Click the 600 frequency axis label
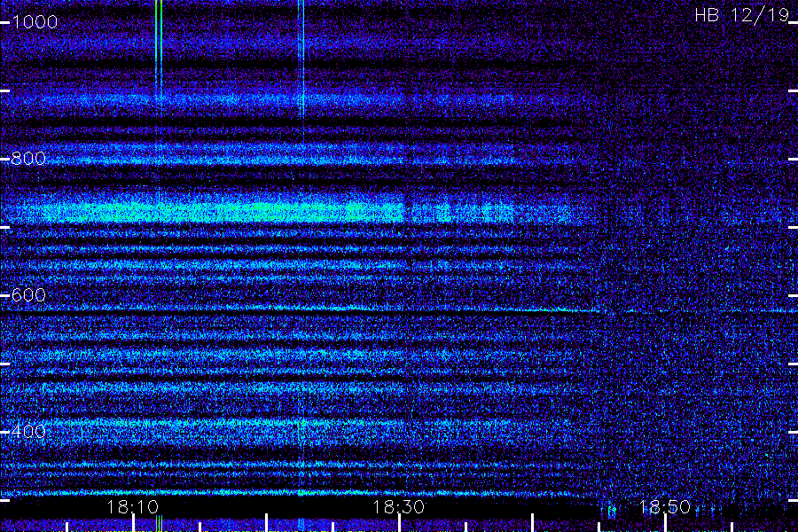The image size is (798, 532). coord(28,295)
